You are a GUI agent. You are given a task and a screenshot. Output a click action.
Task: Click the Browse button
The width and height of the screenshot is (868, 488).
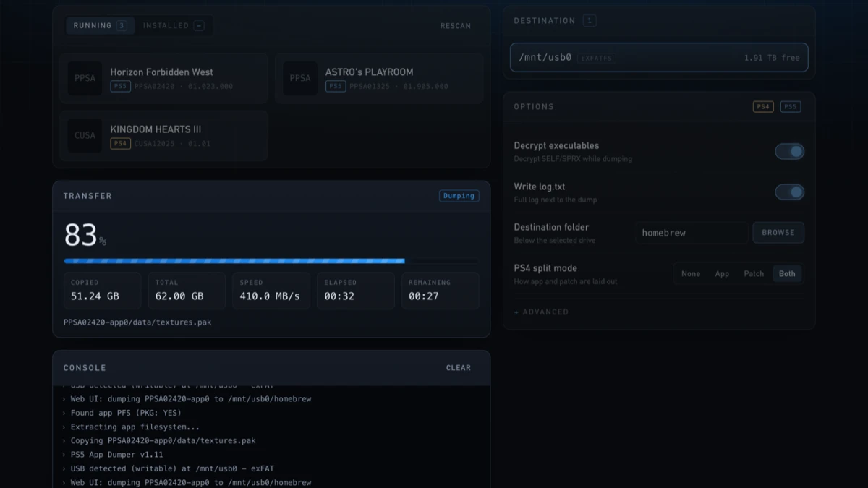pyautogui.click(x=778, y=233)
